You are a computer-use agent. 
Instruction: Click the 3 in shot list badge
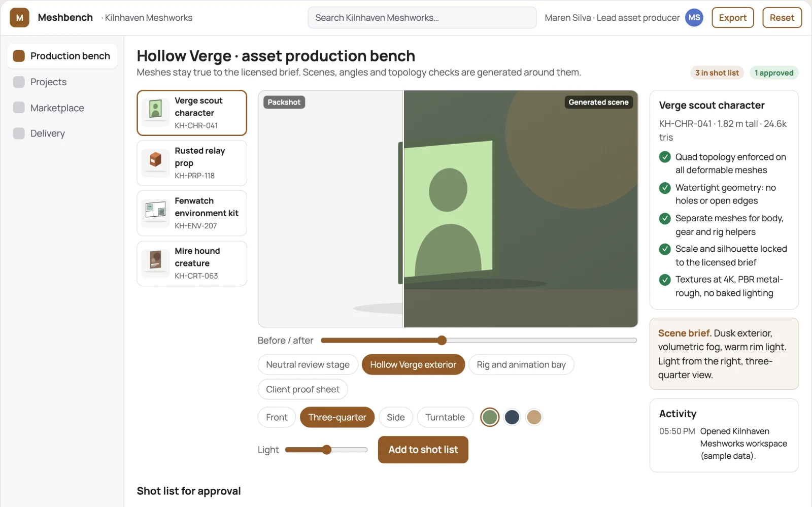(717, 73)
